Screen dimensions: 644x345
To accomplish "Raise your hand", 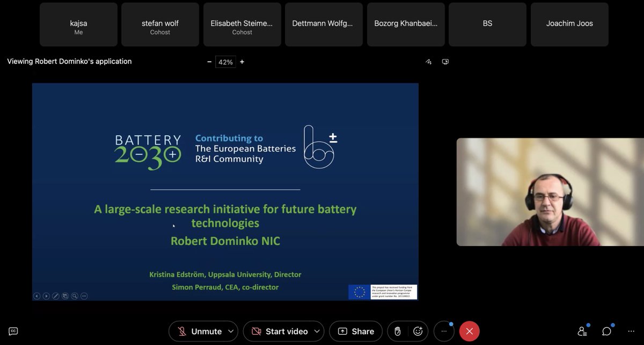I will click(398, 332).
